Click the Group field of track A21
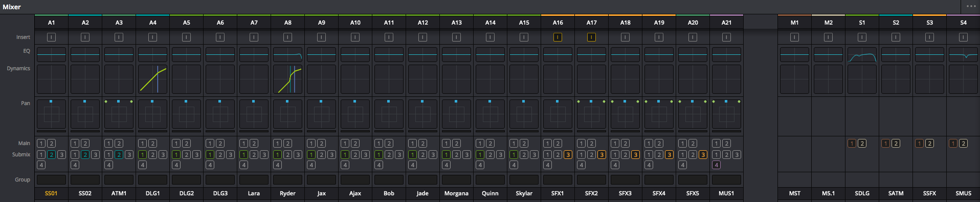The width and height of the screenshot is (980, 202). (726, 179)
